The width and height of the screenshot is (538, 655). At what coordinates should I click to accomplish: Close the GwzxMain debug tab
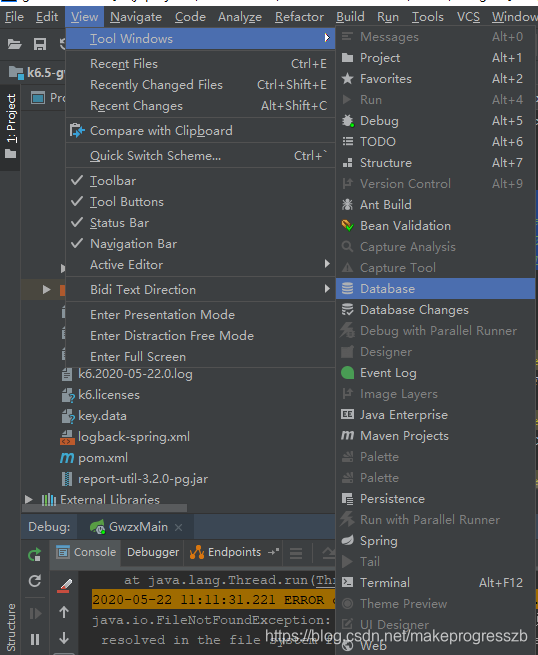tap(178, 527)
